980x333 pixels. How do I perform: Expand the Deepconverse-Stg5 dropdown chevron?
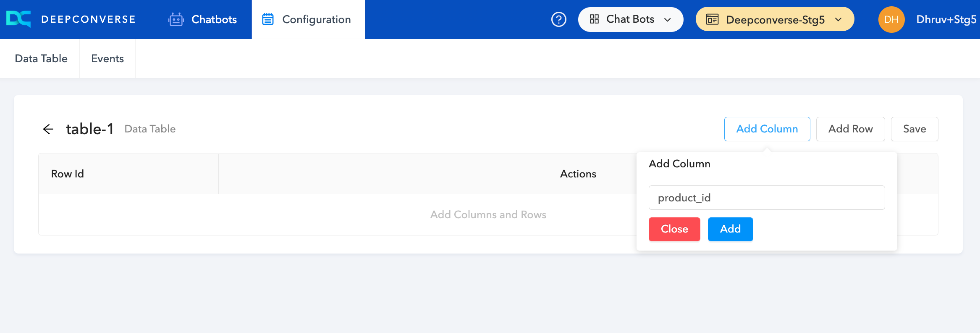tap(839, 20)
